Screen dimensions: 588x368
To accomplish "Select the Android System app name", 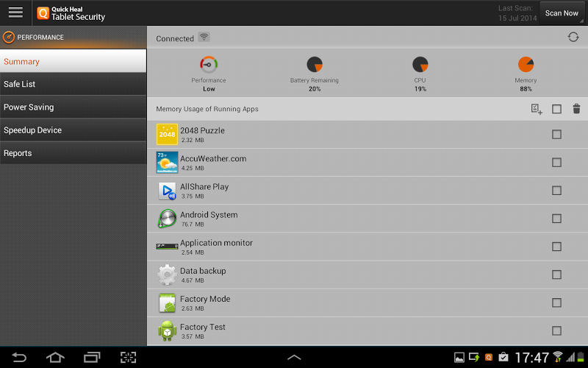I will point(209,215).
